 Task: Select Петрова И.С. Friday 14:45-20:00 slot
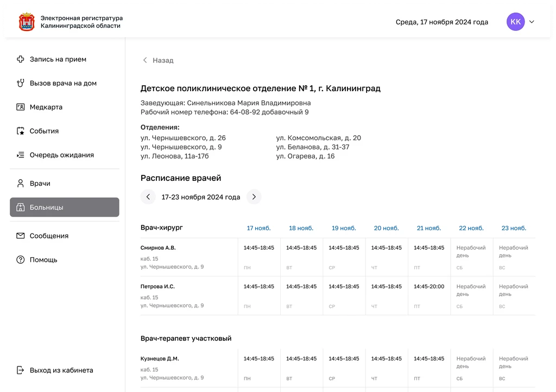[429, 286]
